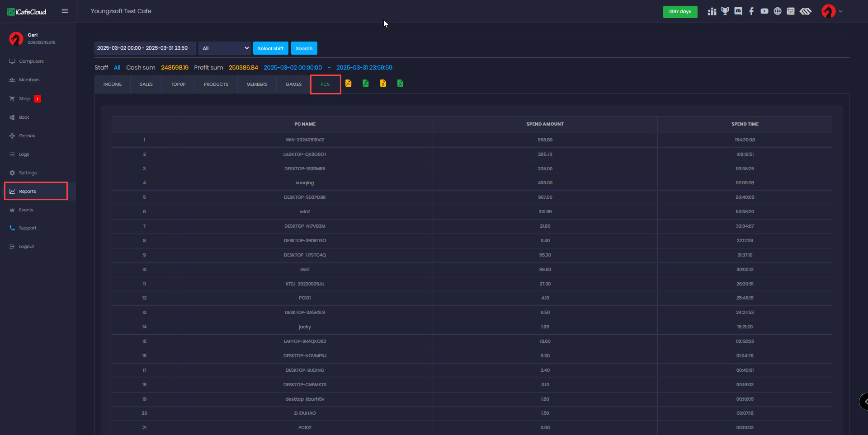Click the Facebook icon in header
The image size is (868, 435).
point(751,11)
